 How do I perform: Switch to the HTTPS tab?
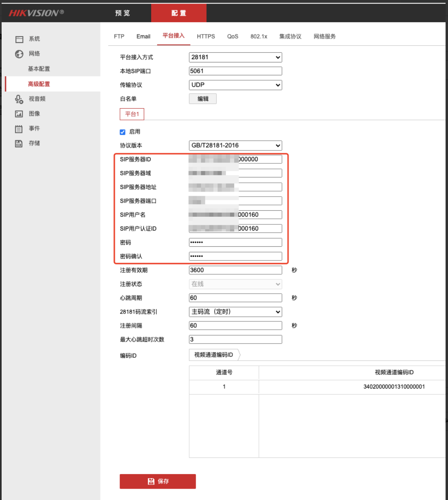[x=206, y=36]
